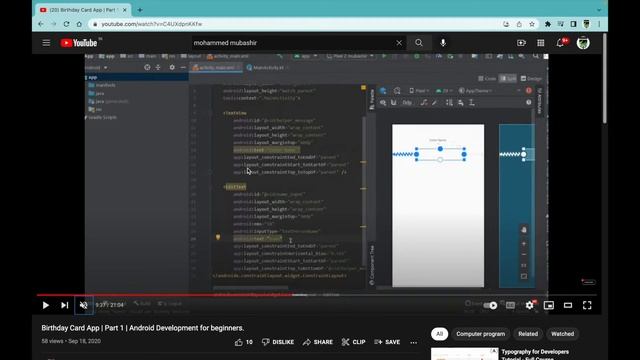The height and width of the screenshot is (360, 640).
Task: Skip to the next video
Action: click(64, 305)
